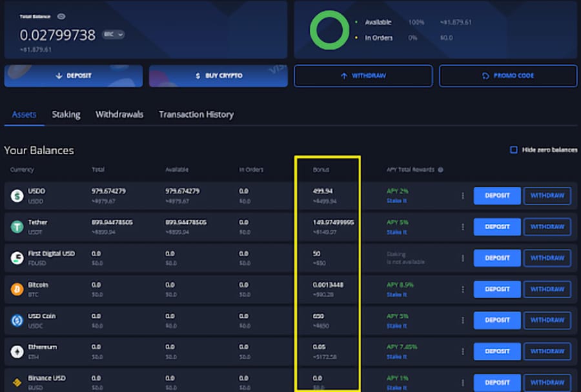Toggle the total balance visibility eye
The height and width of the screenshot is (392, 581).
coord(61,16)
